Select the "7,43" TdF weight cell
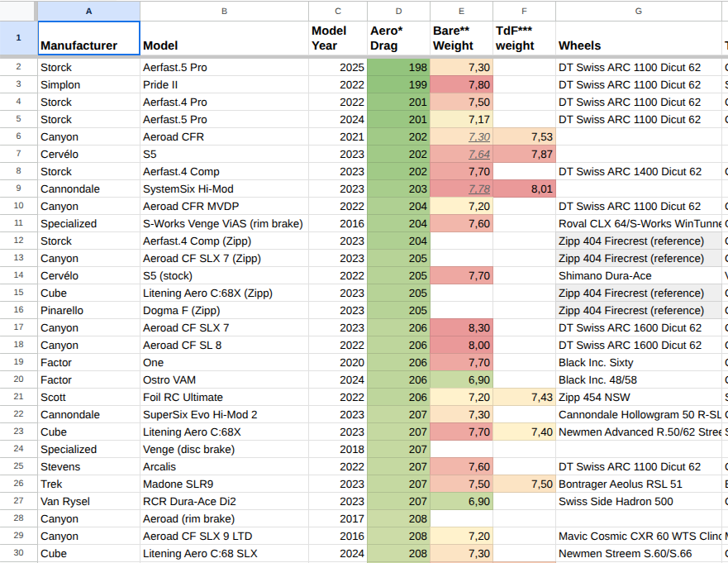728x563 pixels. click(524, 397)
